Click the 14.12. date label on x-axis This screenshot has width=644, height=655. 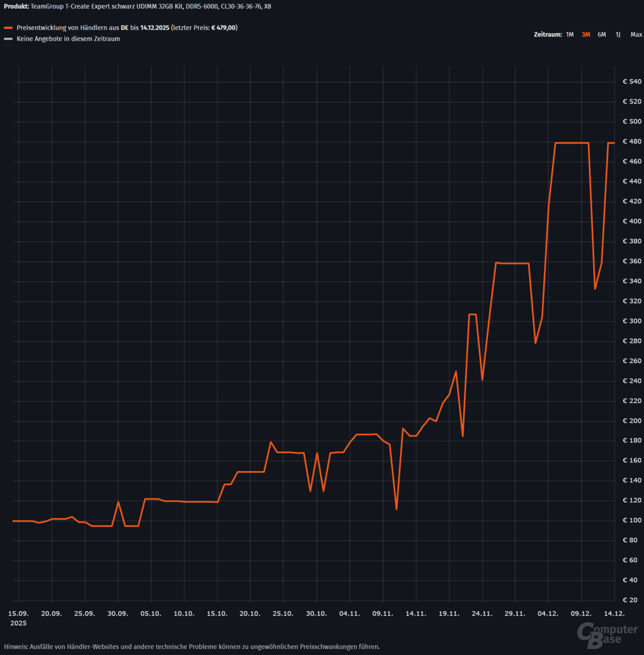click(x=614, y=614)
